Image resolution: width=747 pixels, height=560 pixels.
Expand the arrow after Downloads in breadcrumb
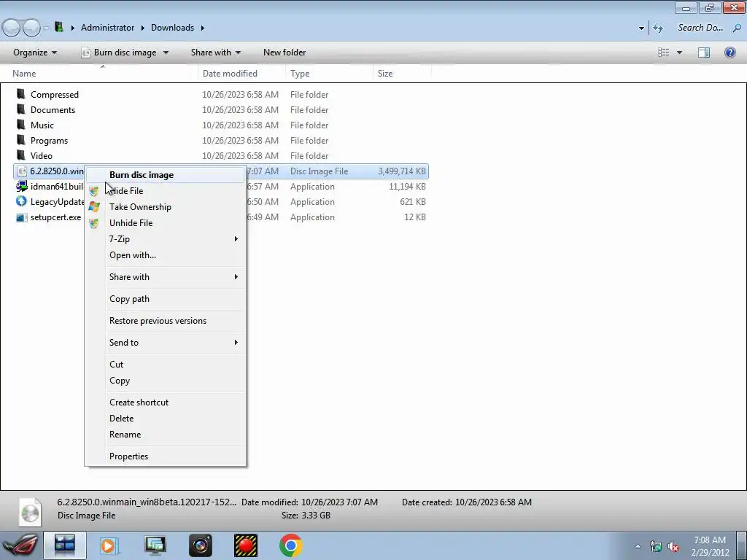pos(203,28)
